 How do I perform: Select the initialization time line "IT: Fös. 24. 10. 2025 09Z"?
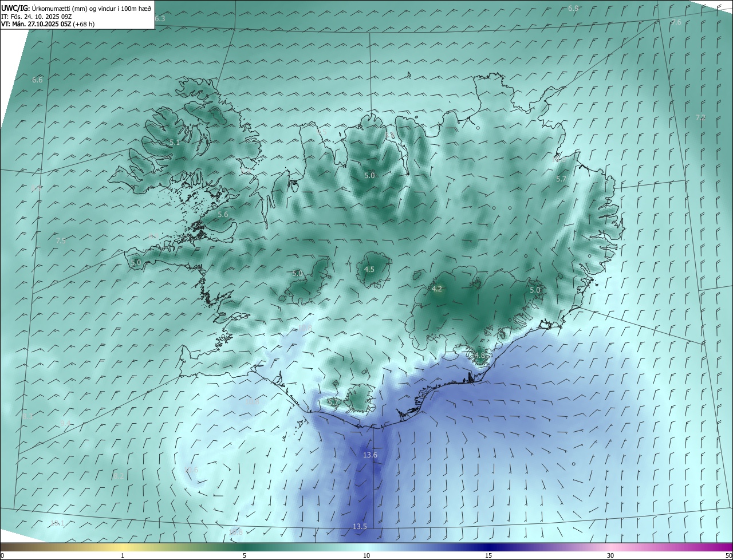pos(37,16)
